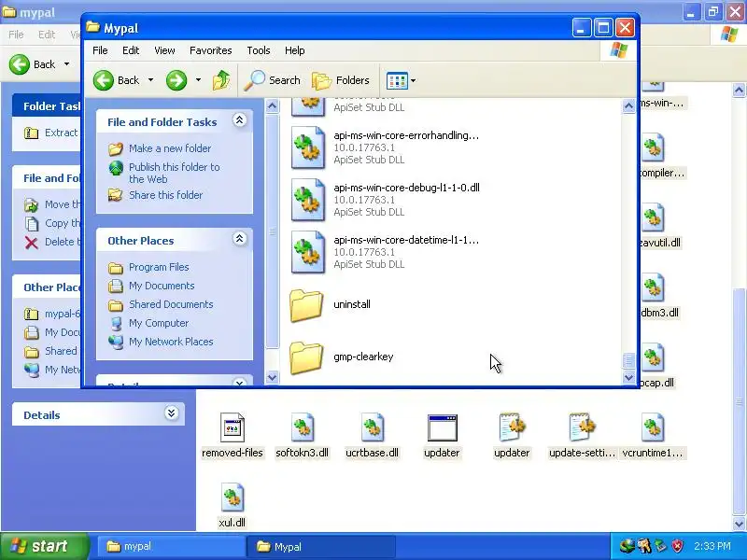Click Publish this folder to the Web
The height and width of the screenshot is (560, 747).
click(x=174, y=173)
